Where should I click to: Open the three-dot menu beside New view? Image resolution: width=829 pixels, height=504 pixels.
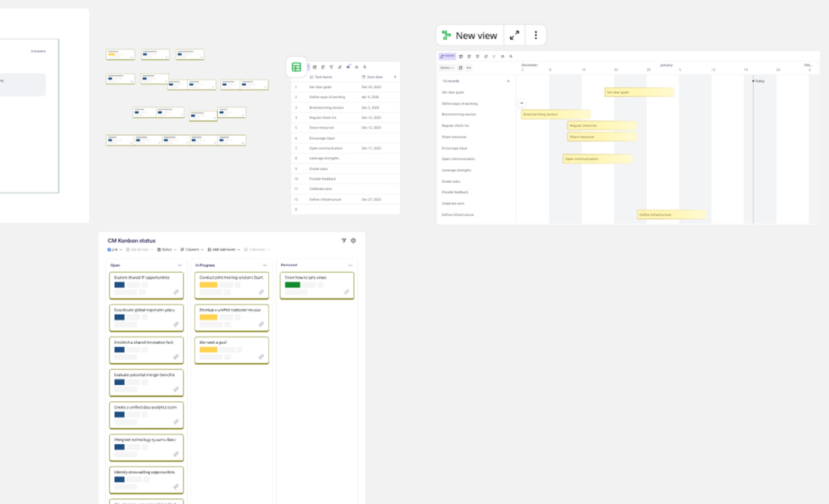pyautogui.click(x=536, y=36)
